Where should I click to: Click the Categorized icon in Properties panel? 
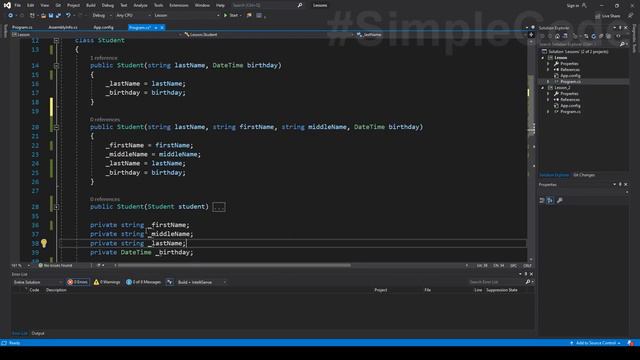(542, 200)
